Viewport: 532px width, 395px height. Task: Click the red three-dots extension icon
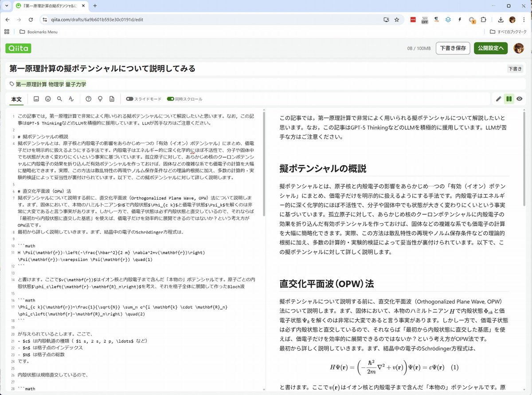413,19
